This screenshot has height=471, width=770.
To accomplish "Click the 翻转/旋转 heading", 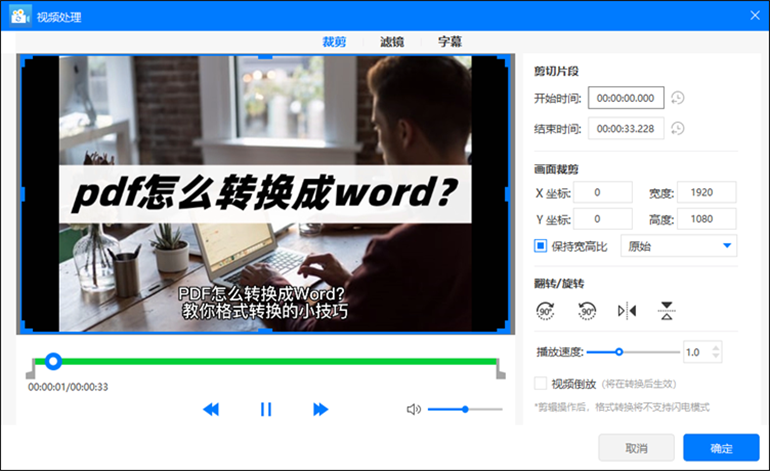I will (559, 283).
